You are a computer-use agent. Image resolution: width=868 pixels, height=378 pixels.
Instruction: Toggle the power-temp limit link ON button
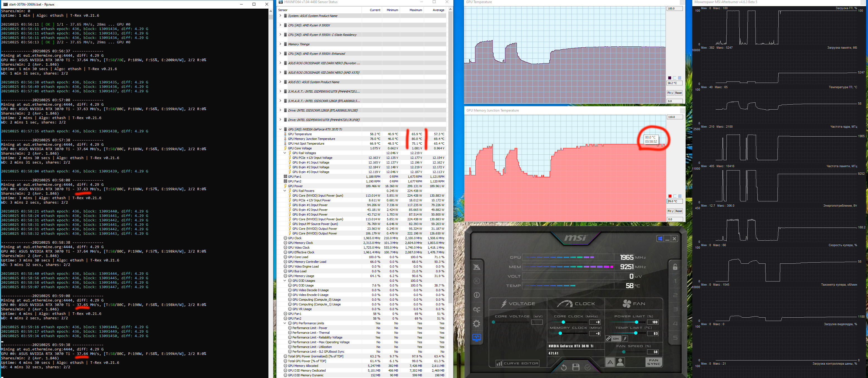[x=616, y=339]
